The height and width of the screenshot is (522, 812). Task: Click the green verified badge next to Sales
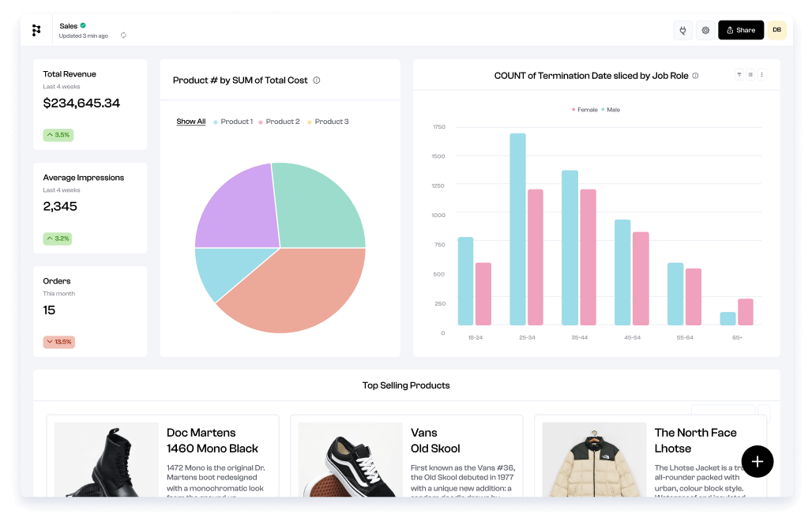tap(83, 25)
